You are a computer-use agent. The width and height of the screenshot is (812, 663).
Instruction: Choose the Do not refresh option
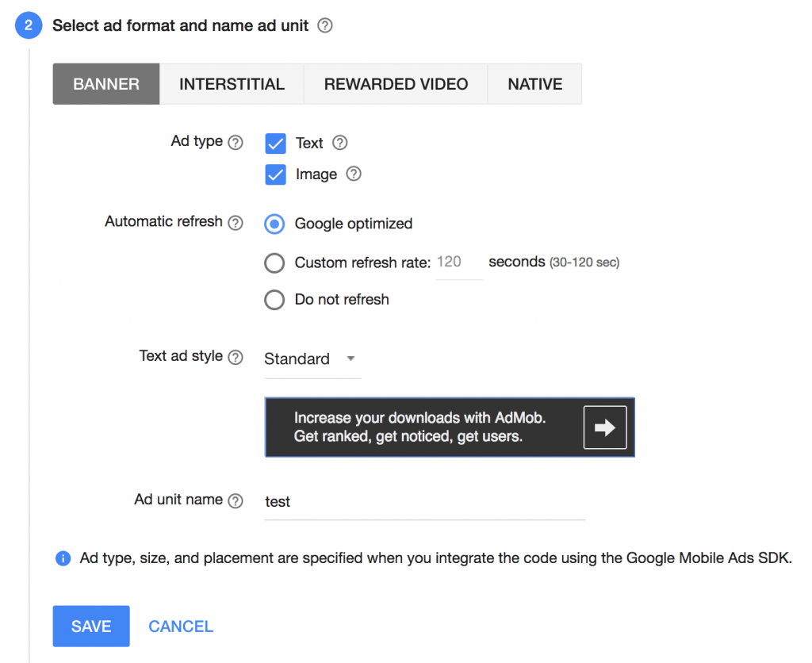tap(274, 300)
